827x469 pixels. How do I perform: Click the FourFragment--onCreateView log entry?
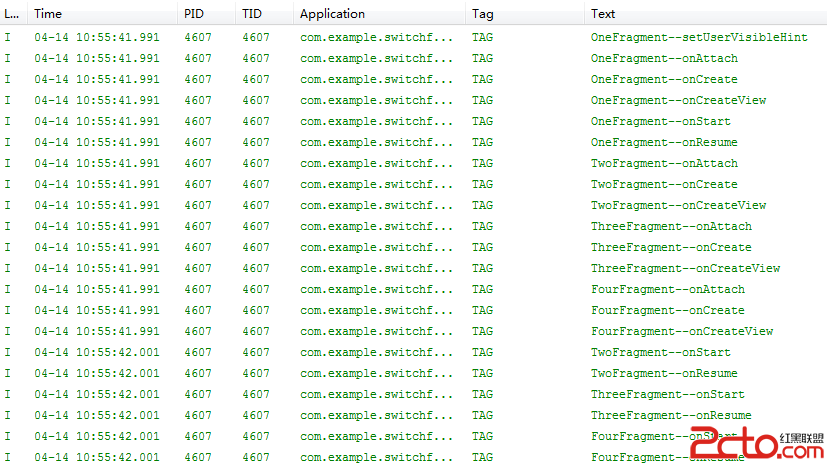tap(681, 331)
